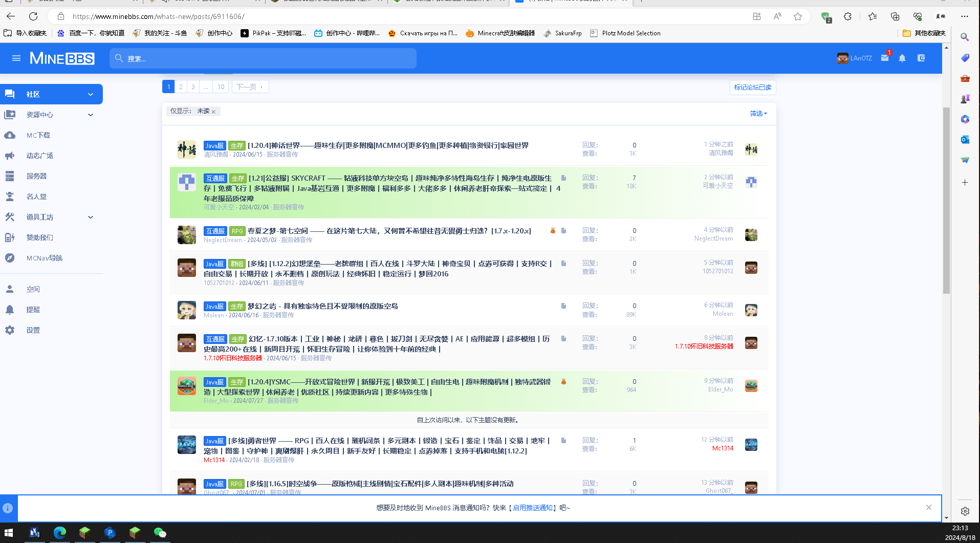Go to page 2 of results

(x=181, y=87)
